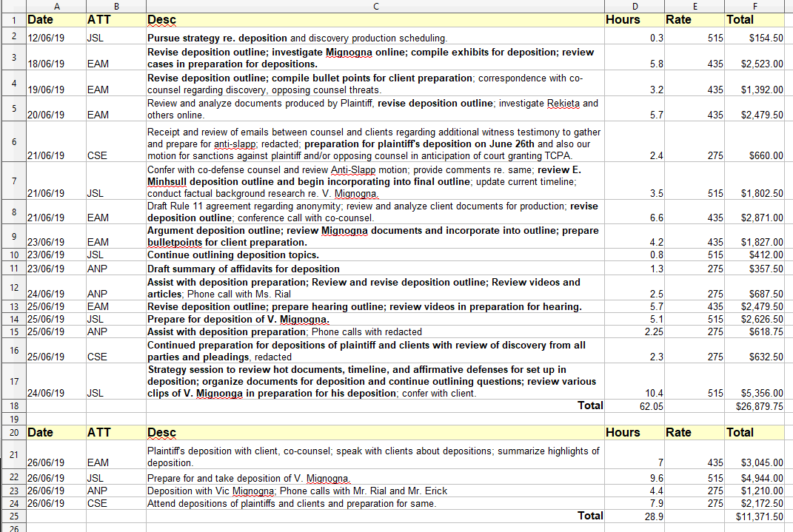
Task: Click 'Strategy session to review hot documents' cell
Action: (x=375, y=382)
